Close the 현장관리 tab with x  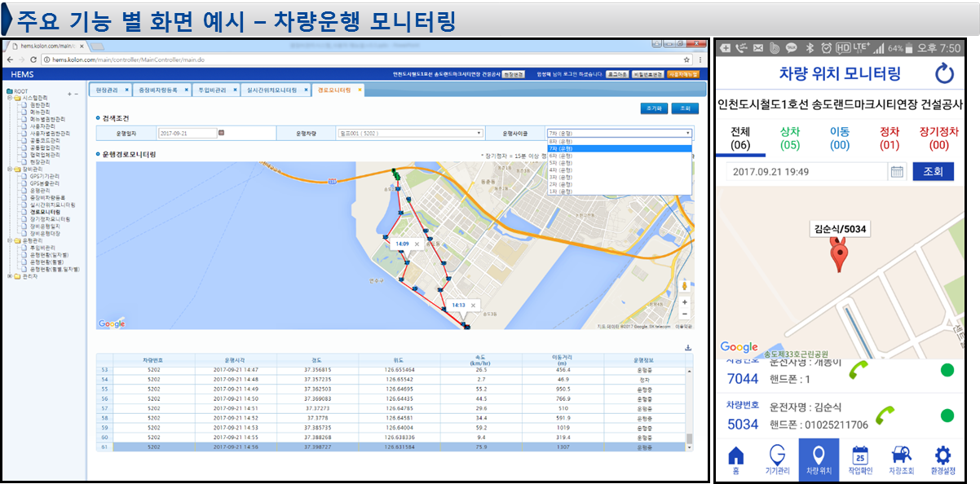click(x=125, y=90)
